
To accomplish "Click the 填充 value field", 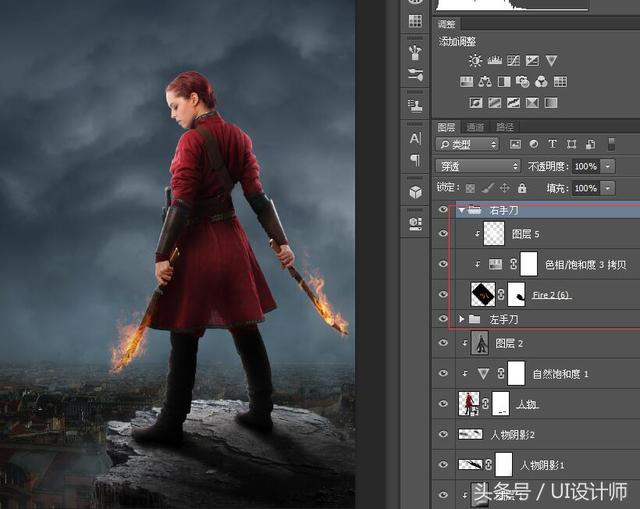I will click(586, 188).
